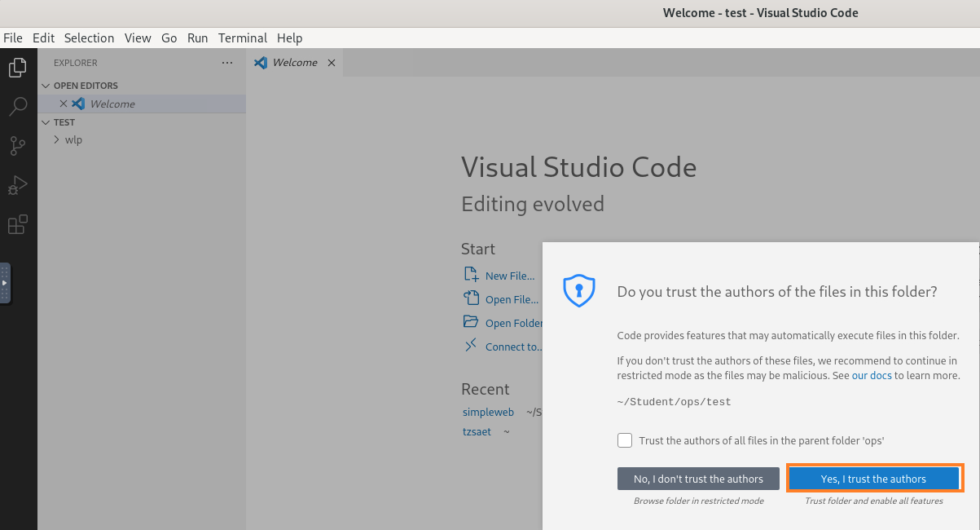This screenshot has width=980, height=530.
Task: Click Yes, I trust the authors
Action: point(873,479)
